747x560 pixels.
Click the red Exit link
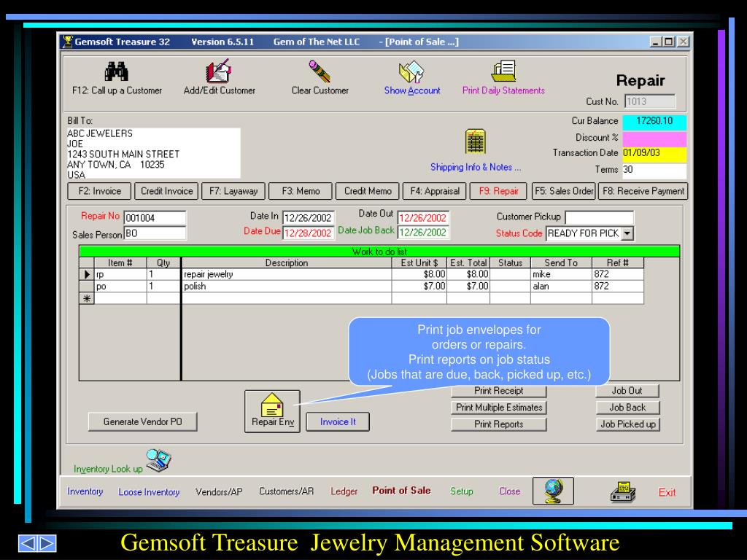tap(667, 492)
